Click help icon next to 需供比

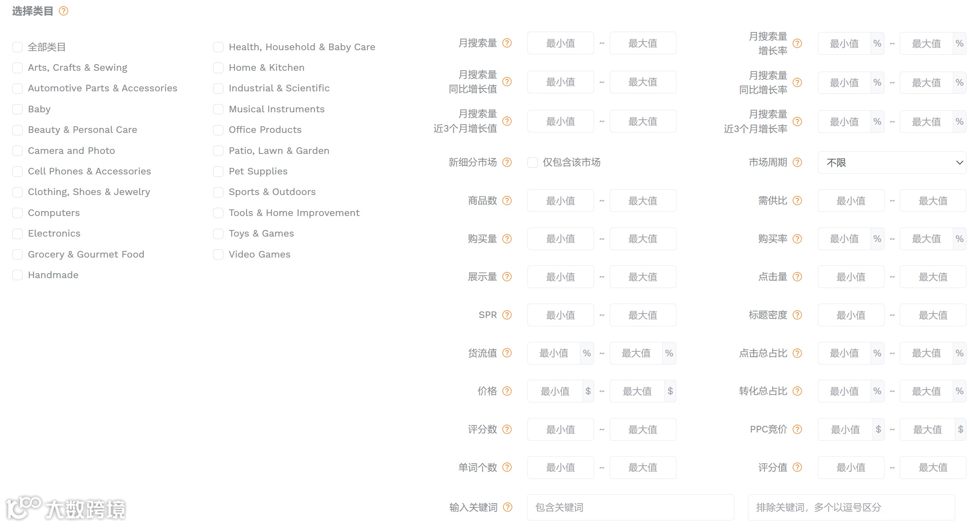pos(797,201)
